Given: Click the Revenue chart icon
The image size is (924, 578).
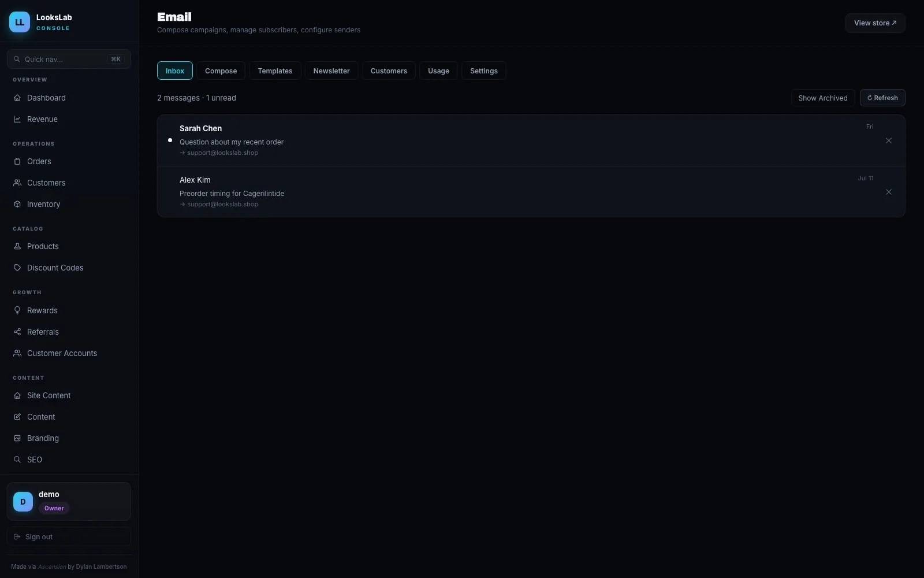Looking at the screenshot, I should pos(17,119).
